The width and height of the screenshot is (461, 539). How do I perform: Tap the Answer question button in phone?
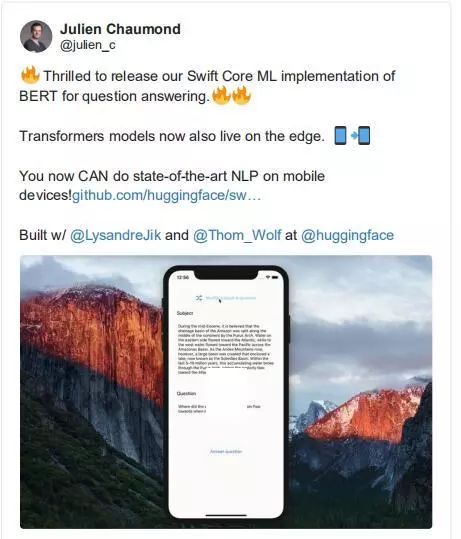[x=226, y=451]
